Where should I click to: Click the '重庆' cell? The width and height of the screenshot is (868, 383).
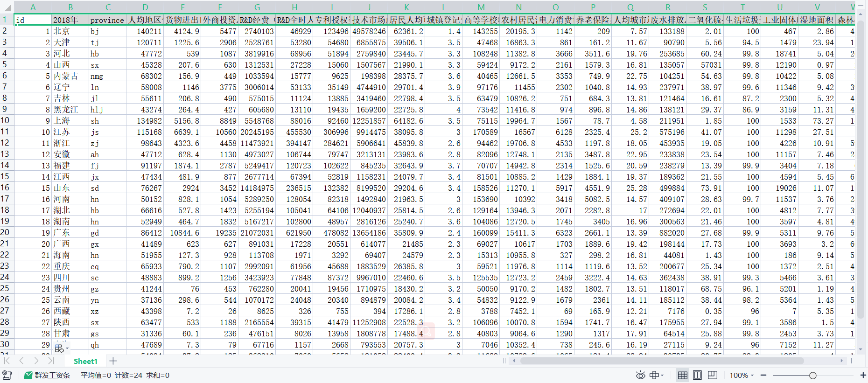[x=70, y=266]
